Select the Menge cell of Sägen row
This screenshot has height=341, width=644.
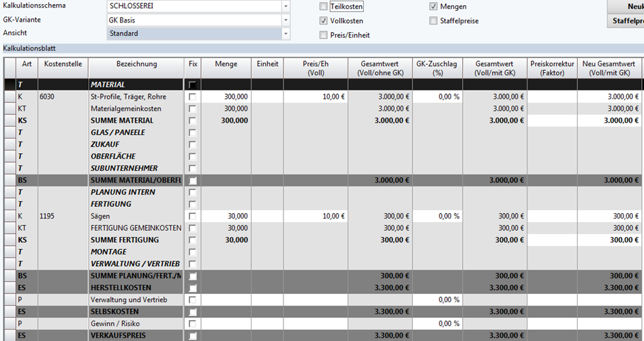[226, 216]
